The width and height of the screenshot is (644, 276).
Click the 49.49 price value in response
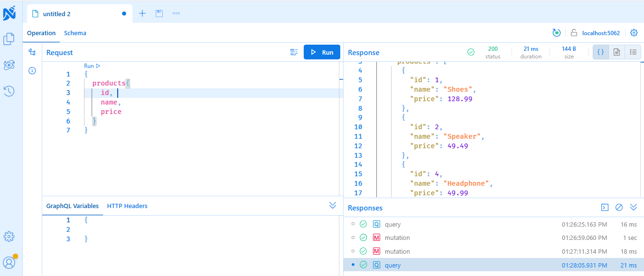pos(458,146)
